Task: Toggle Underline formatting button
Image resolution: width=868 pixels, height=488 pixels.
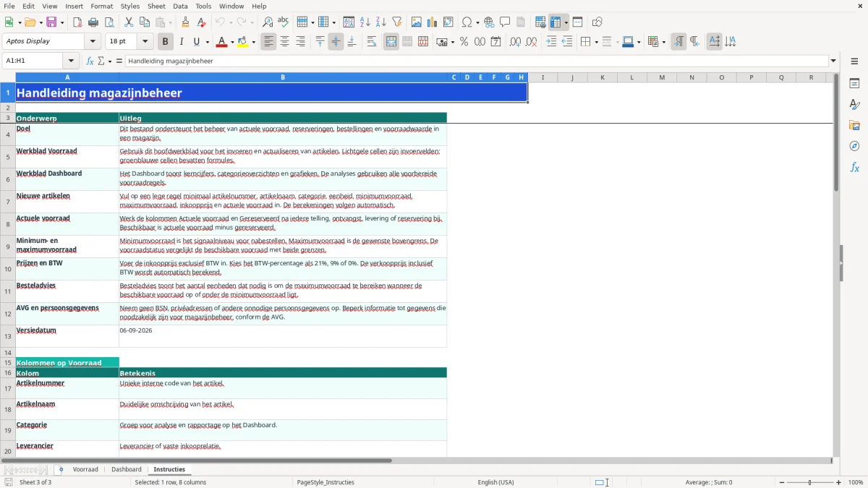Action: 196,42
